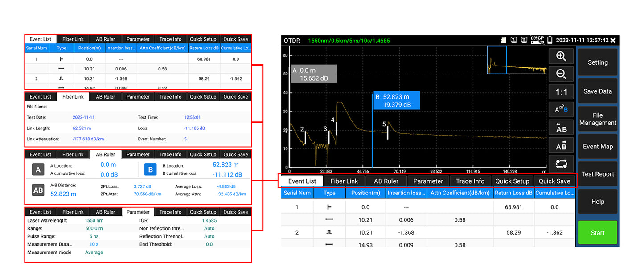Click the battery status icon

point(550,40)
